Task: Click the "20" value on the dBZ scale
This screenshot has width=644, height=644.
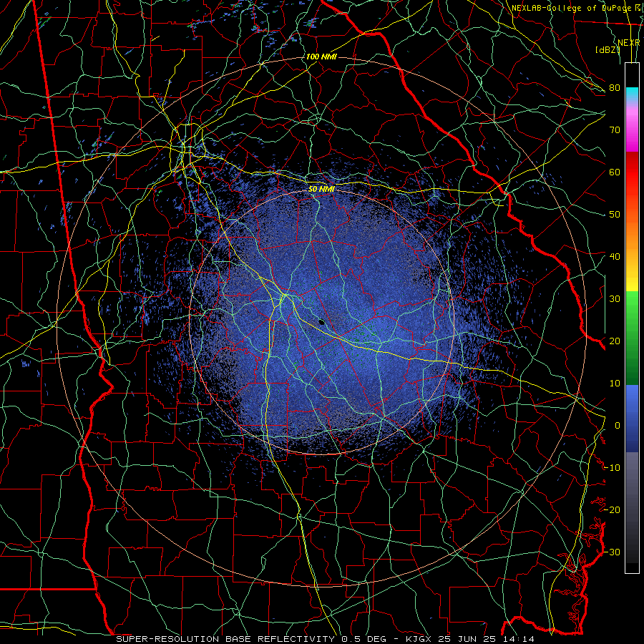Action: tap(615, 341)
